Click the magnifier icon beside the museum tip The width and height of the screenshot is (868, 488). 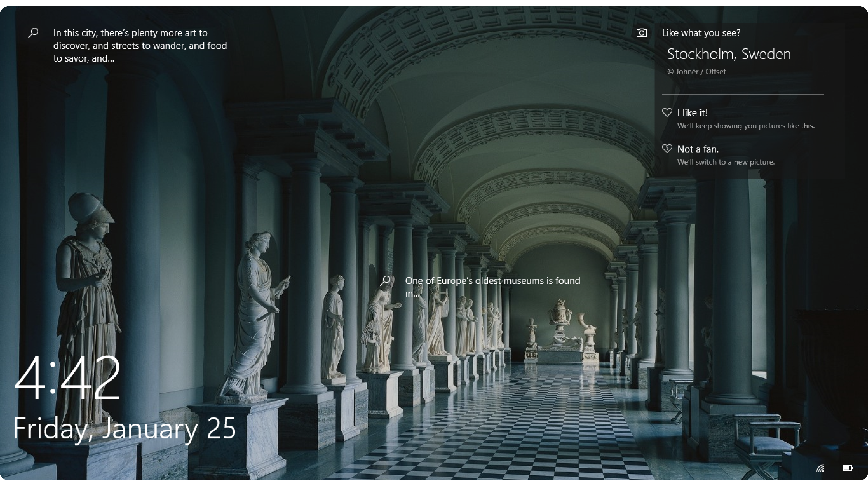pos(386,280)
